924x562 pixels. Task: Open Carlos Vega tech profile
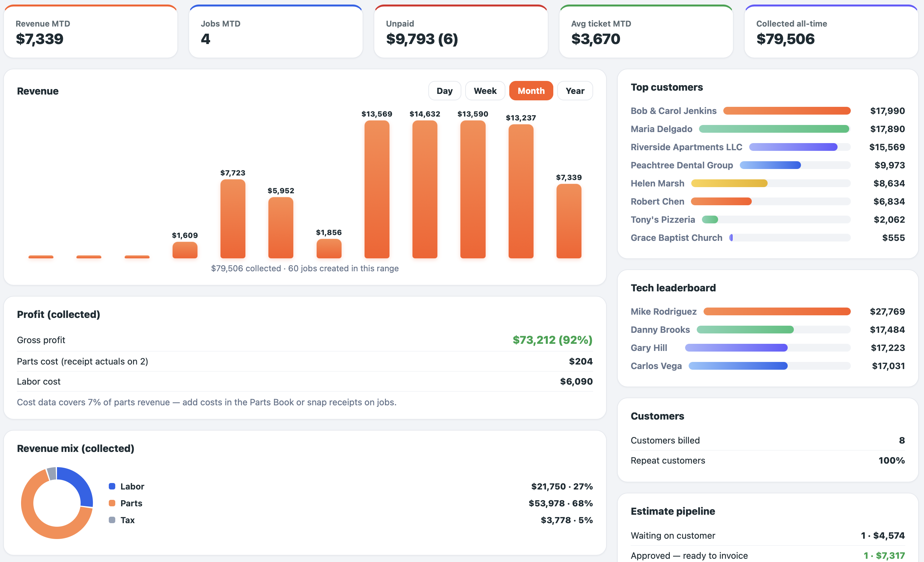(656, 366)
